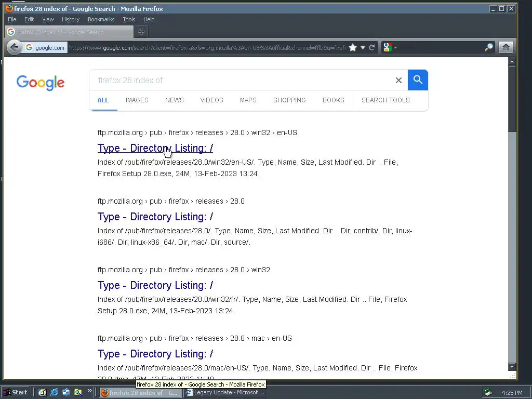Switch to the IMAGES results tab
Image resolution: width=532 pixels, height=399 pixels.
[137, 100]
